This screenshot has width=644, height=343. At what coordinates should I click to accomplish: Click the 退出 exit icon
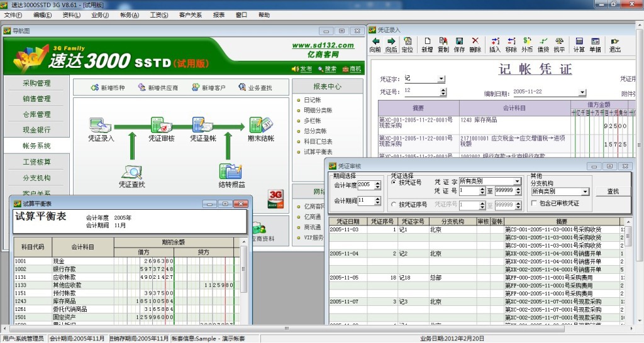[615, 45]
